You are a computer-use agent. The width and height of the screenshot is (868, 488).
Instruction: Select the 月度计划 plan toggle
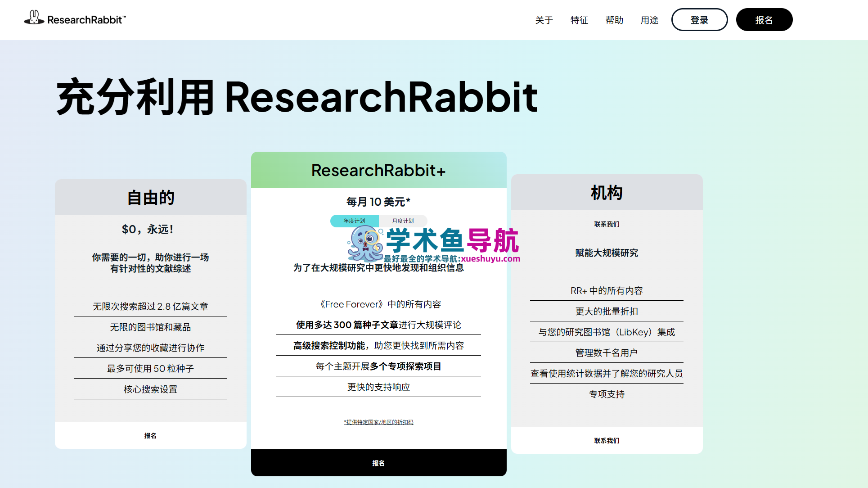click(x=403, y=221)
